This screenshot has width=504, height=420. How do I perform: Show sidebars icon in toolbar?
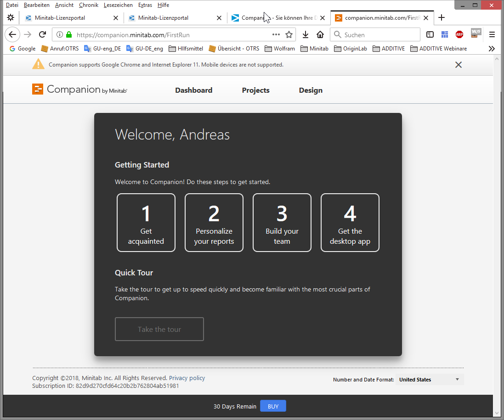[430, 35]
